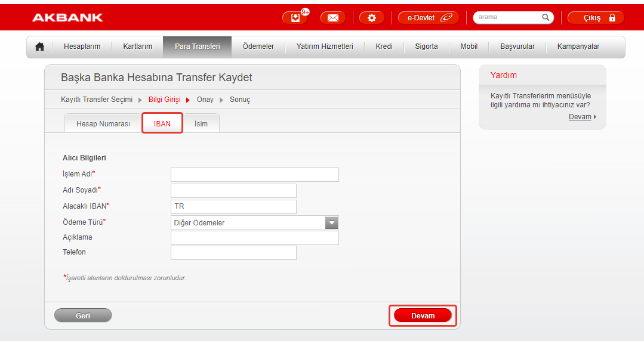
Task: Switch to the İsim tab
Action: point(201,124)
